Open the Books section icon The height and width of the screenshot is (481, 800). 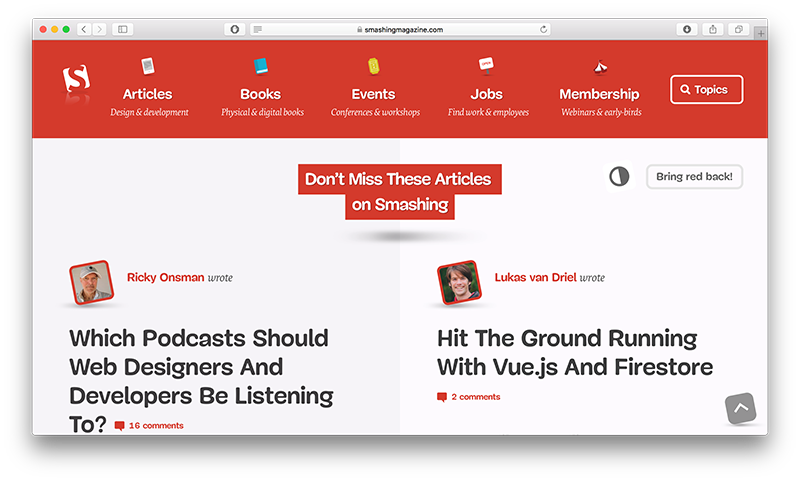(261, 66)
